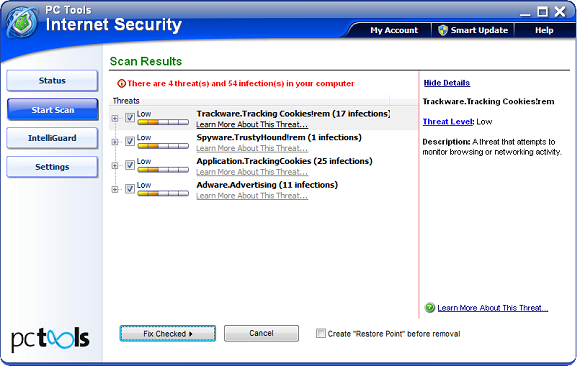Click the pctools logo in the sidebar
This screenshot has width=580, height=366.
pyautogui.click(x=50, y=339)
